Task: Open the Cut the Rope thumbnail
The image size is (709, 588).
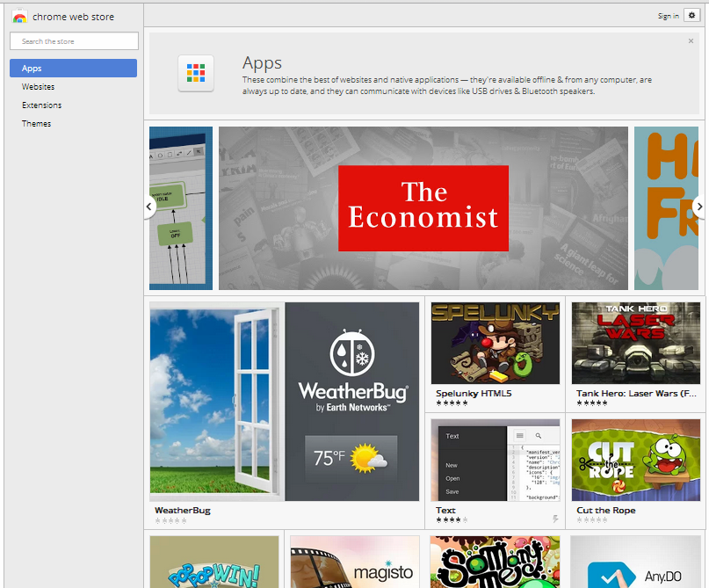Action: tap(636, 460)
